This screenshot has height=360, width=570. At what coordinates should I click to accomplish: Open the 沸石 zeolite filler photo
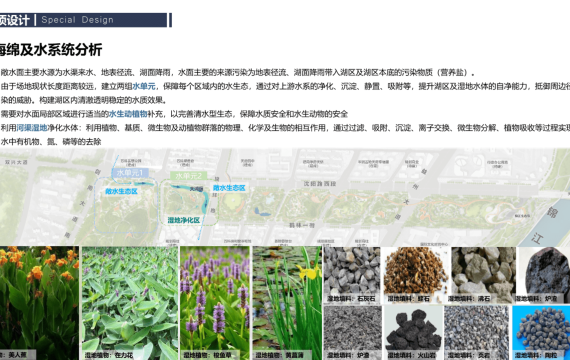coord(483,275)
